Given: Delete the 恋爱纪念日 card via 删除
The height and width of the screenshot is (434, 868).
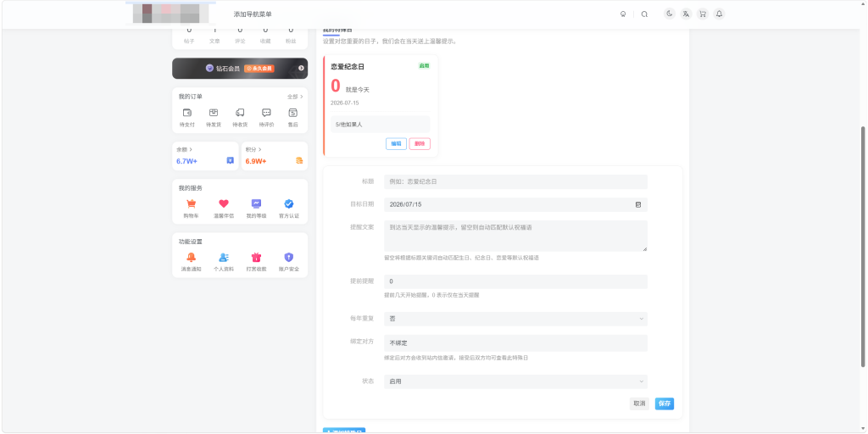Looking at the screenshot, I should 420,143.
